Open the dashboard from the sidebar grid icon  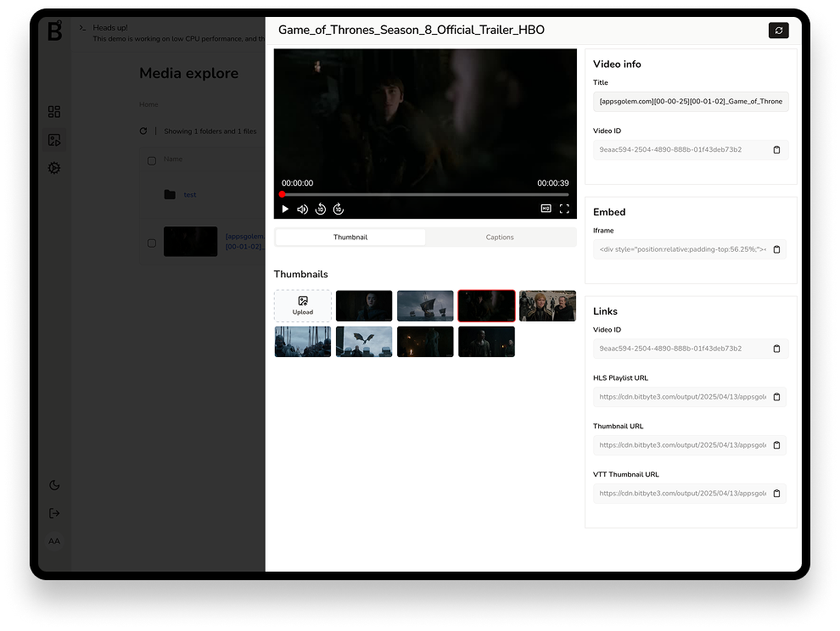pyautogui.click(x=54, y=111)
